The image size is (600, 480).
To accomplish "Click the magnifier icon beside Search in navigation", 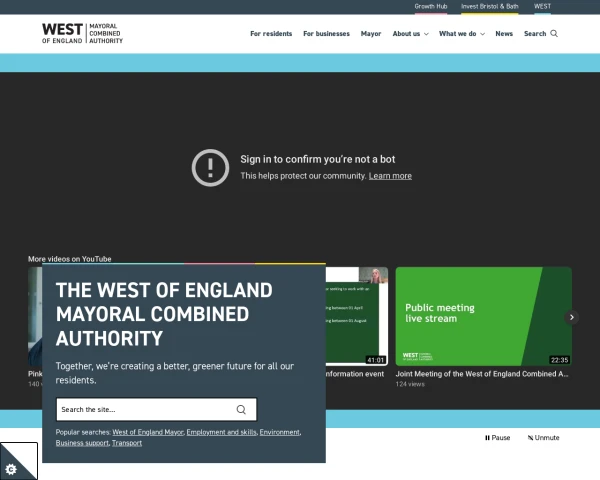I will tap(554, 34).
